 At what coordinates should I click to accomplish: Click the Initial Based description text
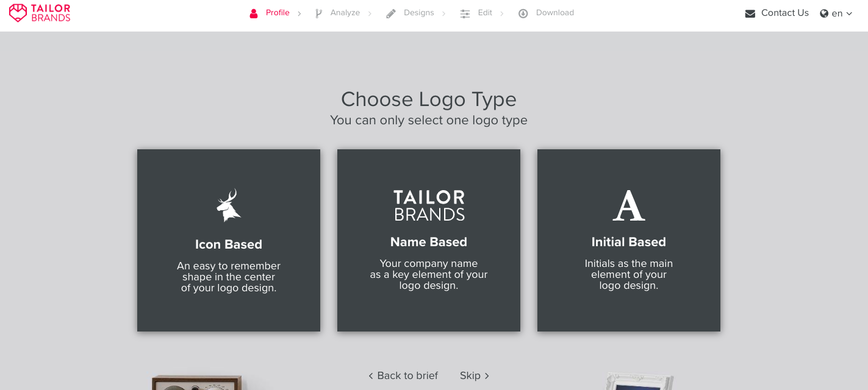pos(629,275)
